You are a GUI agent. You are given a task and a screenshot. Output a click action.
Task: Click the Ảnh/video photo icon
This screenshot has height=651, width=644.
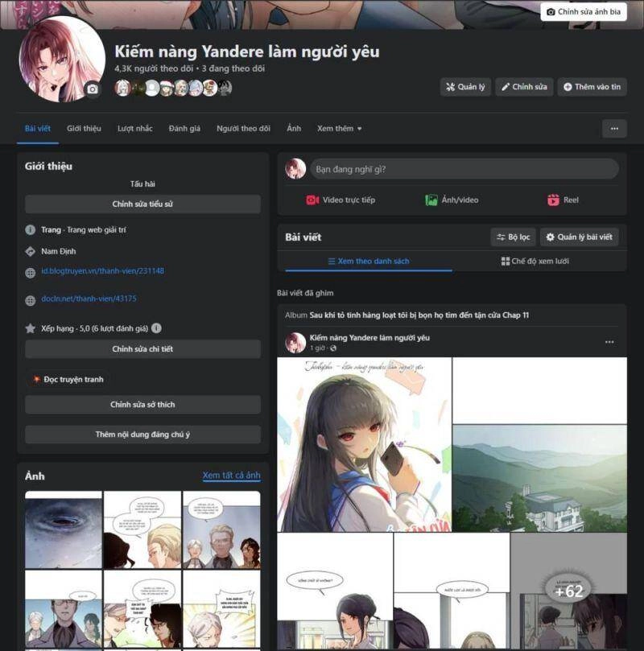tap(431, 200)
